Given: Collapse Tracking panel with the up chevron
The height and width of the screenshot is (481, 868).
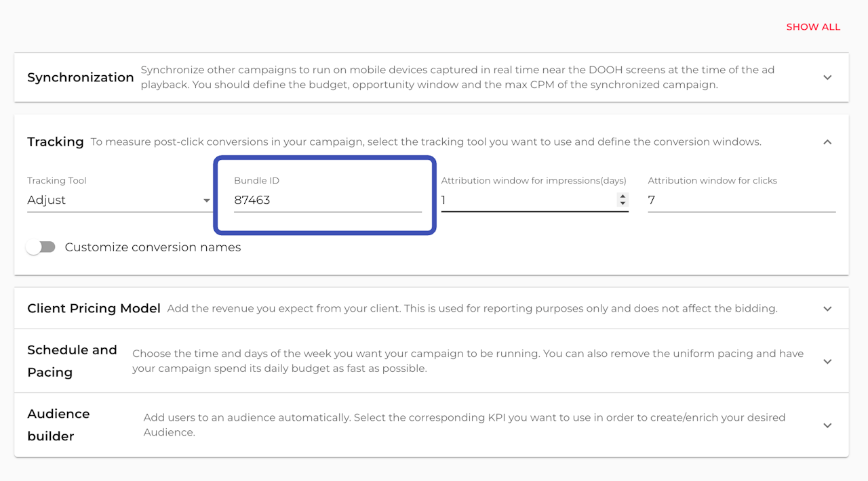Looking at the screenshot, I should (827, 142).
